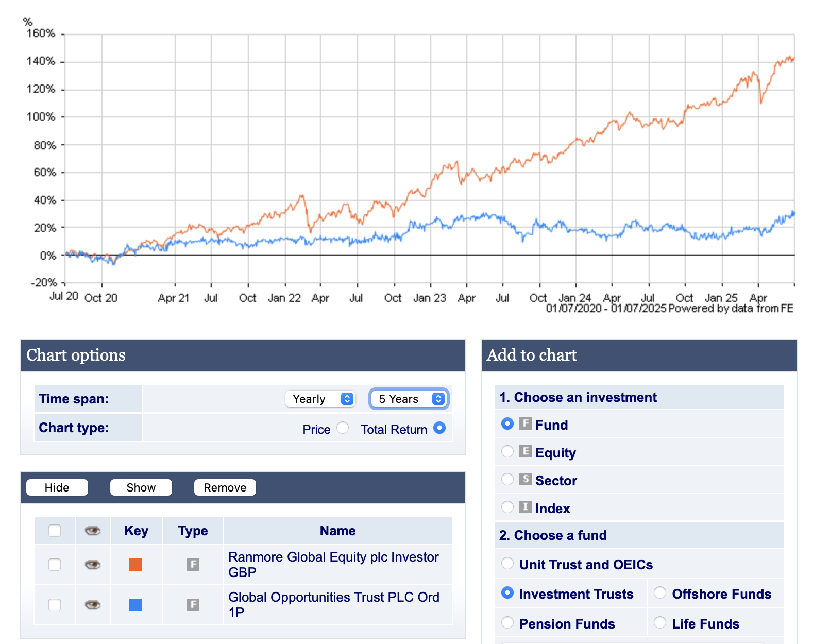Screen dimensions: 813x644
Task: Select the Price chart type radio
Action: [x=343, y=428]
